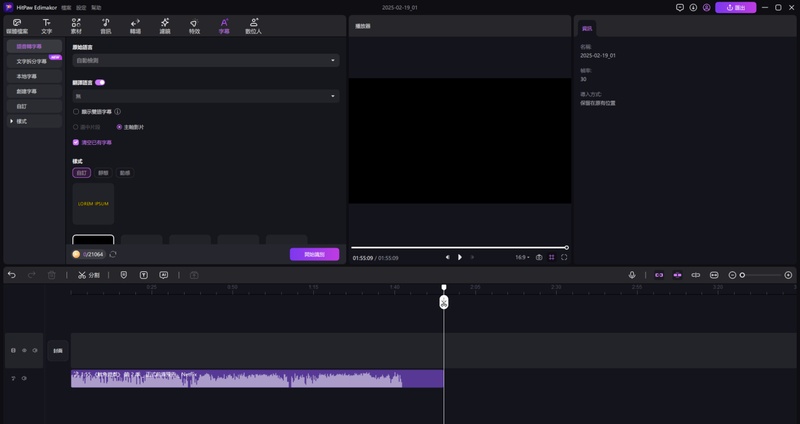Take a snapshot with the camera icon
The image size is (800, 424).
pos(539,257)
